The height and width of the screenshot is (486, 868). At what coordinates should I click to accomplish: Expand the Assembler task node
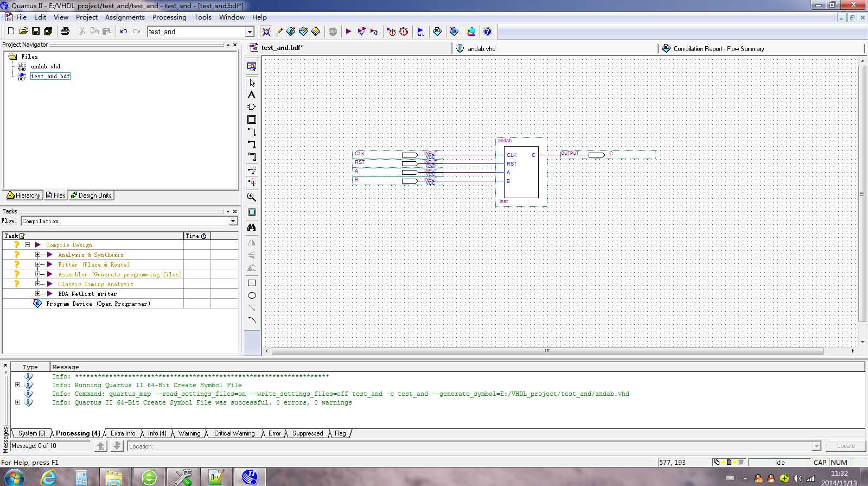(x=37, y=274)
